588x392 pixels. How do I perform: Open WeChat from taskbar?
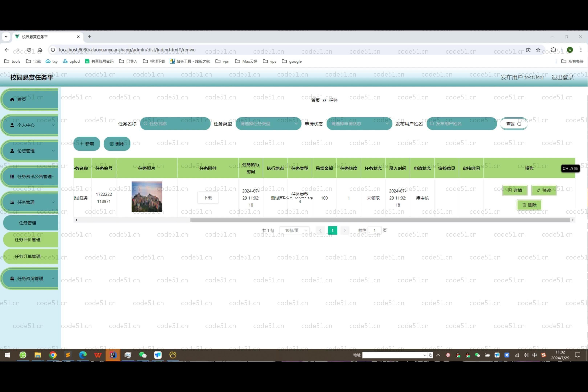(x=143, y=355)
